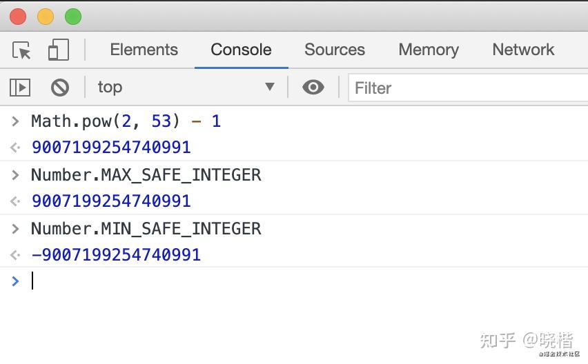Switch to the Elements tab
Screen dimensions: 588x364
(x=144, y=50)
